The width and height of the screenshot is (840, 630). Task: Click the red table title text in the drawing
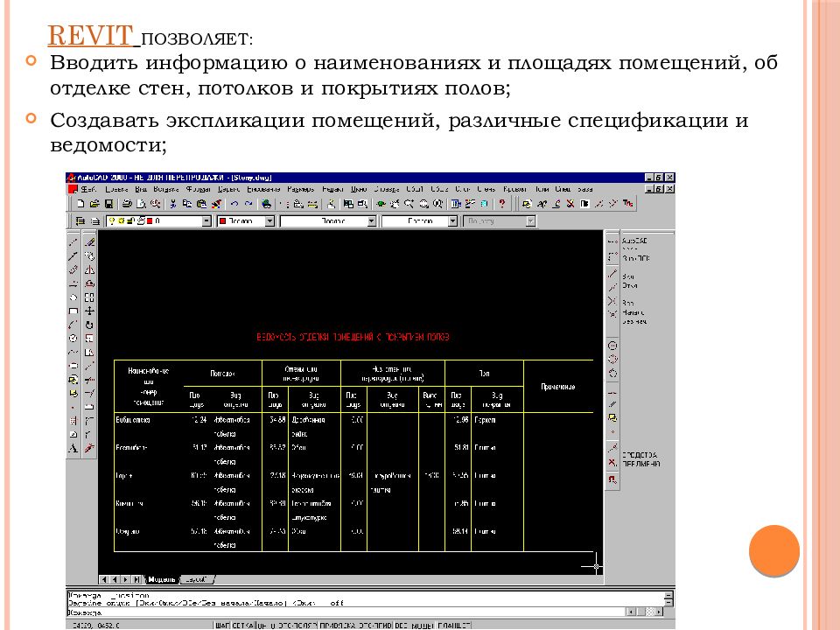353,337
